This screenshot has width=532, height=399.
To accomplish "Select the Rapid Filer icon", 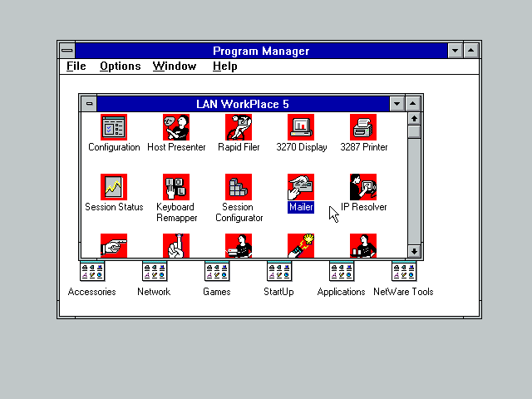I will coord(239,127).
